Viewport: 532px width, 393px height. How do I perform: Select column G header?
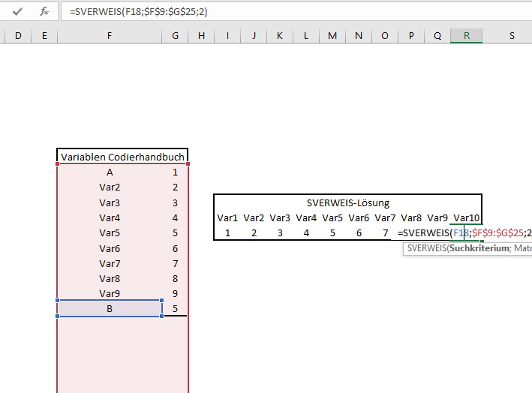click(x=175, y=35)
